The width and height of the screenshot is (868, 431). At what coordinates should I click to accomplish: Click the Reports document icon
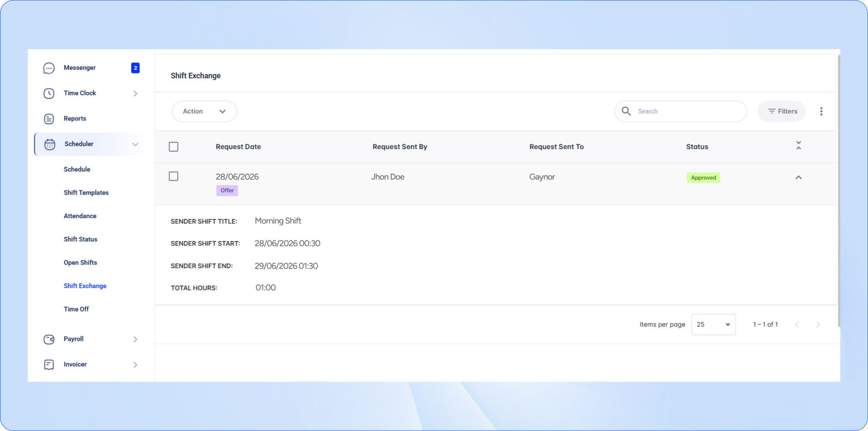(x=49, y=119)
